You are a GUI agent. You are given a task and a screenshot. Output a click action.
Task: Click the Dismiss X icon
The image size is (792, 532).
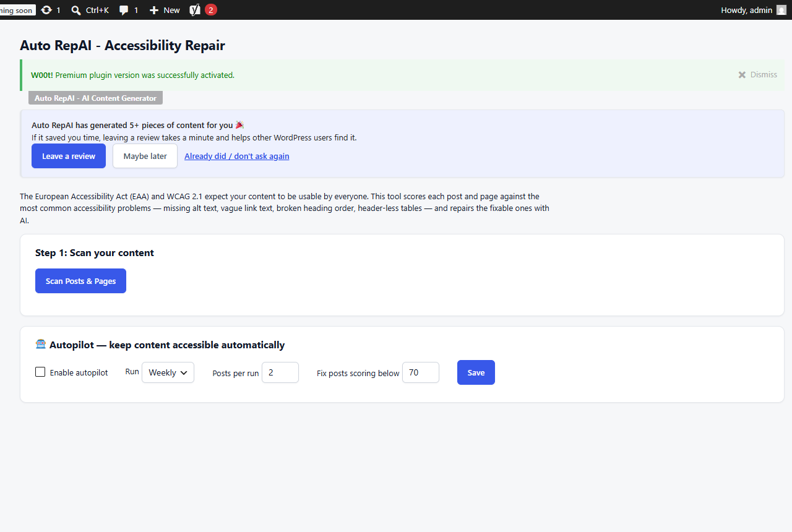tap(742, 75)
